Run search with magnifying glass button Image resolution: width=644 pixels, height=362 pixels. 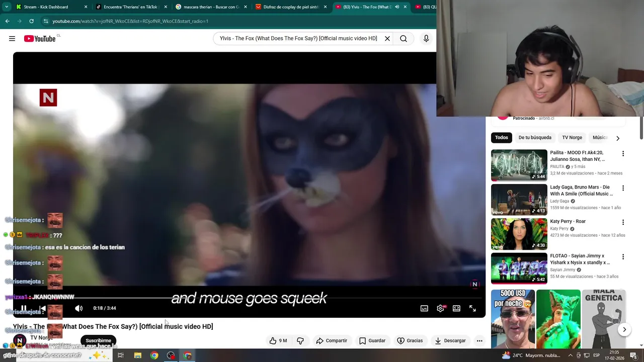[404, 39]
